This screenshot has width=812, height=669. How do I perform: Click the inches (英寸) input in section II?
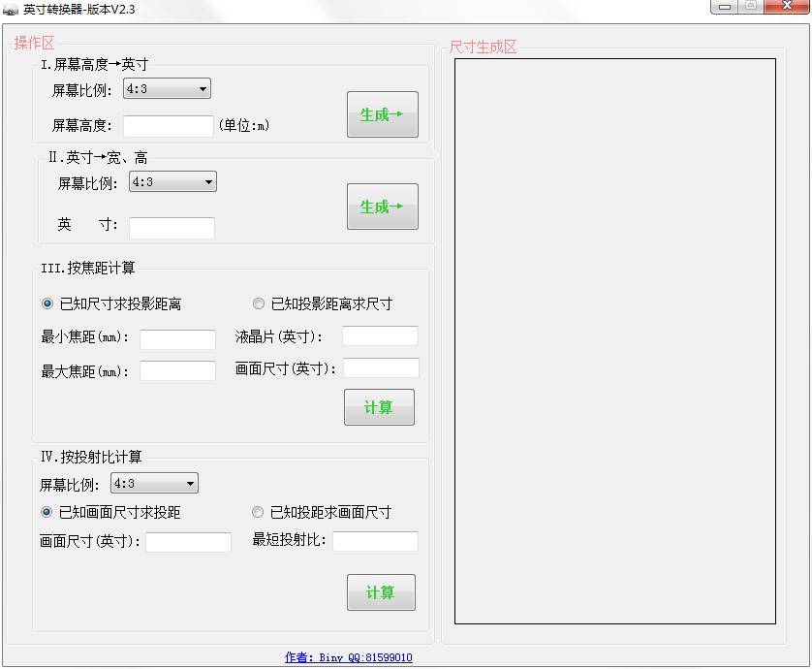pyautogui.click(x=172, y=228)
